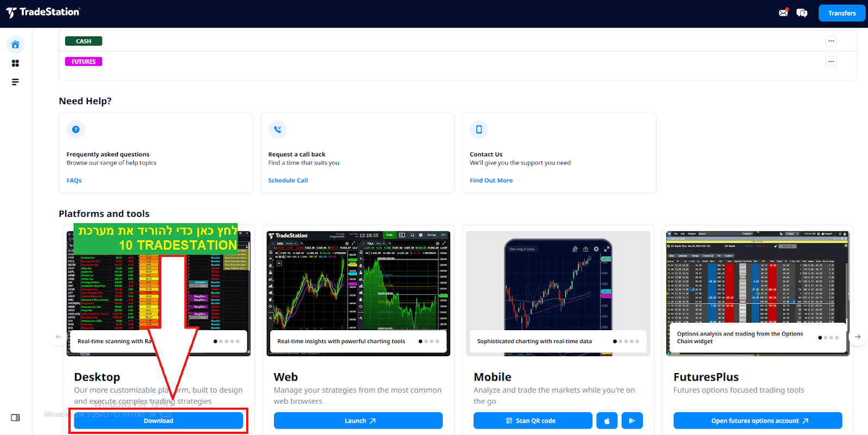Viewport: 868px width, 435px height.
Task: Go to previous platforms carousel slide
Action: click(x=59, y=337)
